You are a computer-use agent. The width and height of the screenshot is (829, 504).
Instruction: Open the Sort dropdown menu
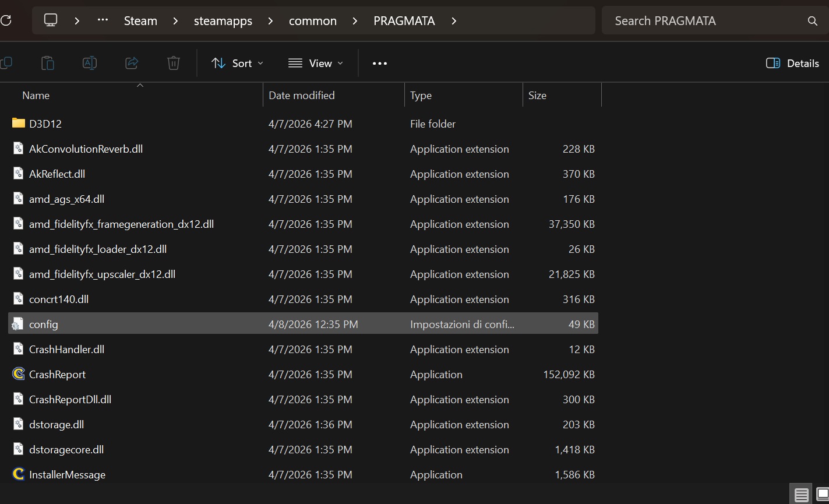(237, 63)
